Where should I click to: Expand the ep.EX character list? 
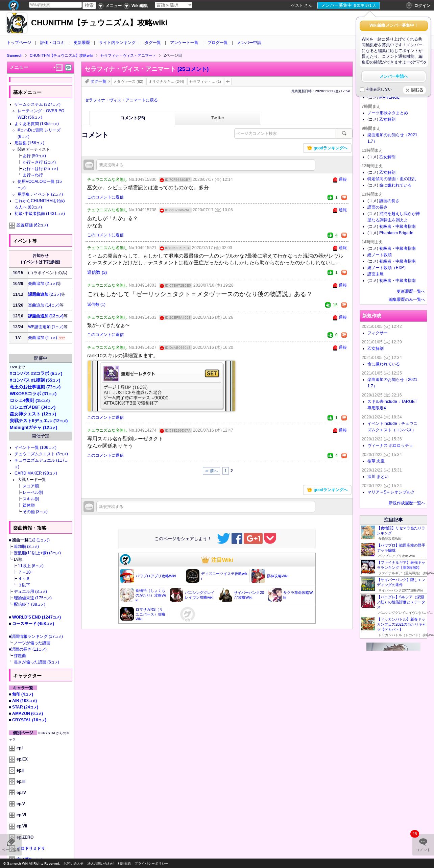(x=12, y=759)
